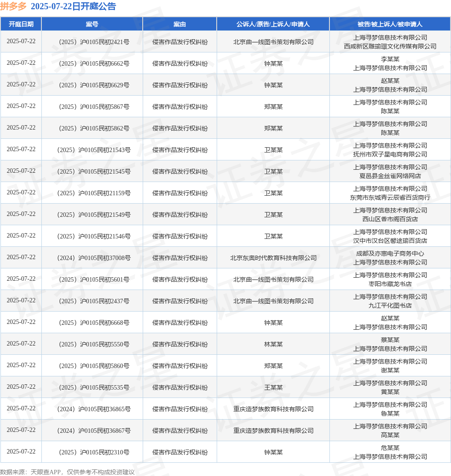Select the 案号 column header

click(x=92, y=24)
